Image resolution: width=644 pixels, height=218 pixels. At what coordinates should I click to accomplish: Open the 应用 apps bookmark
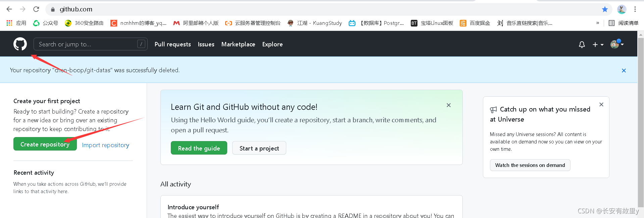point(16,23)
